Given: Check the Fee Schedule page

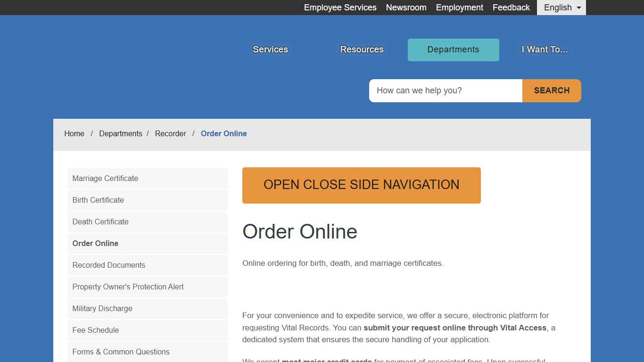Looking at the screenshot, I should 95,330.
